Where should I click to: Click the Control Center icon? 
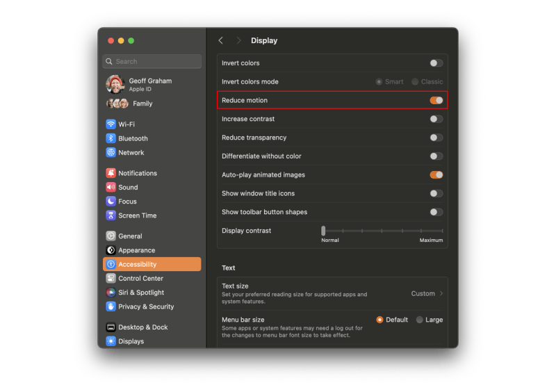[111, 279]
